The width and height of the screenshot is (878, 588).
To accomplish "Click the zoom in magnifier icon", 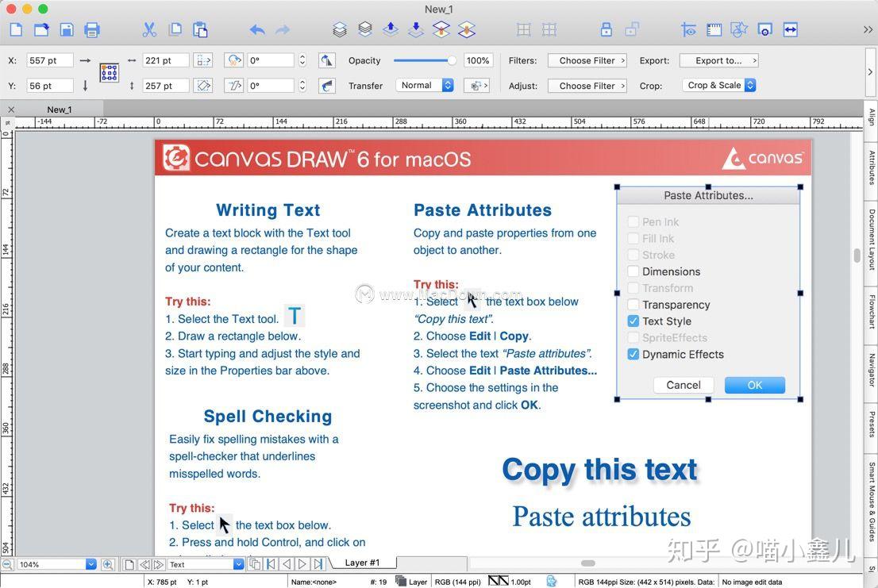I will [108, 564].
